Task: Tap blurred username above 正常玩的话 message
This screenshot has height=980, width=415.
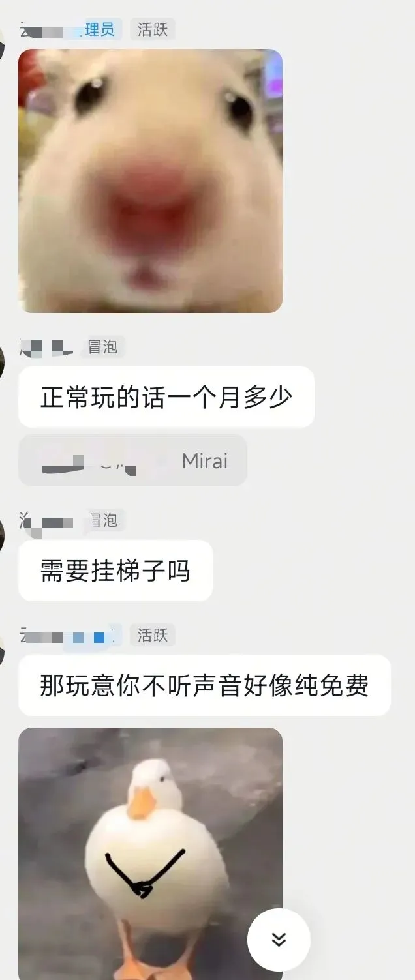Action: coord(46,348)
